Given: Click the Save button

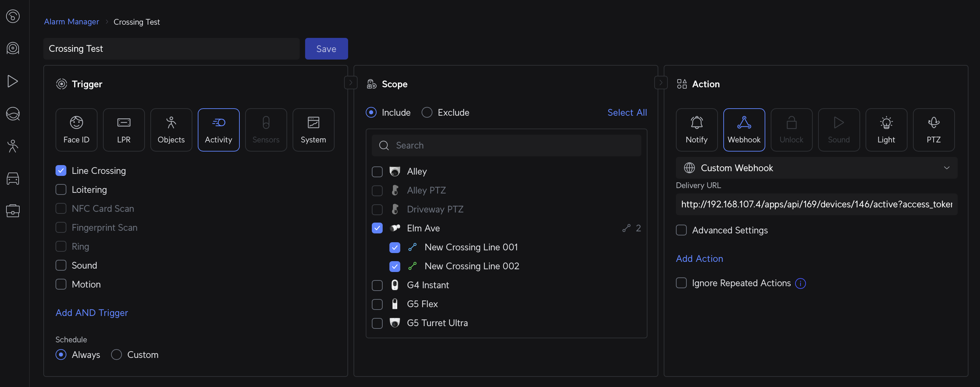Looking at the screenshot, I should (x=326, y=49).
